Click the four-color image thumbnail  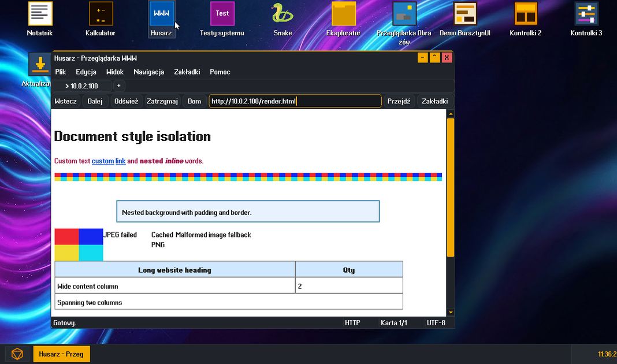(x=79, y=245)
